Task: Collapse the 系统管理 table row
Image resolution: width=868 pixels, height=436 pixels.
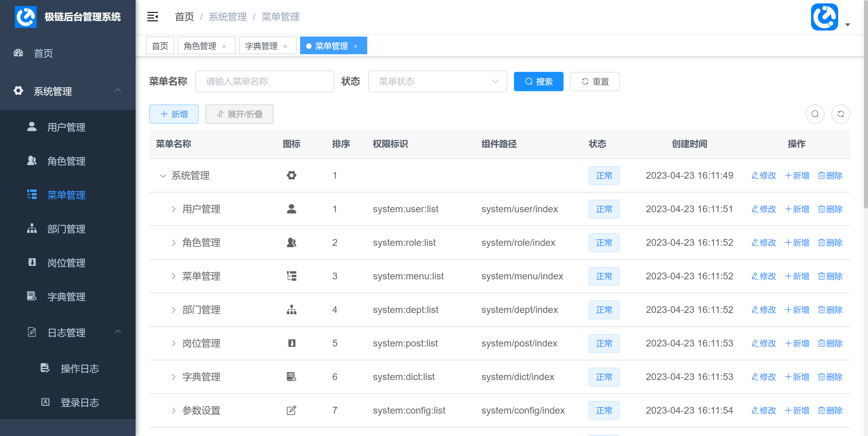Action: pos(163,176)
